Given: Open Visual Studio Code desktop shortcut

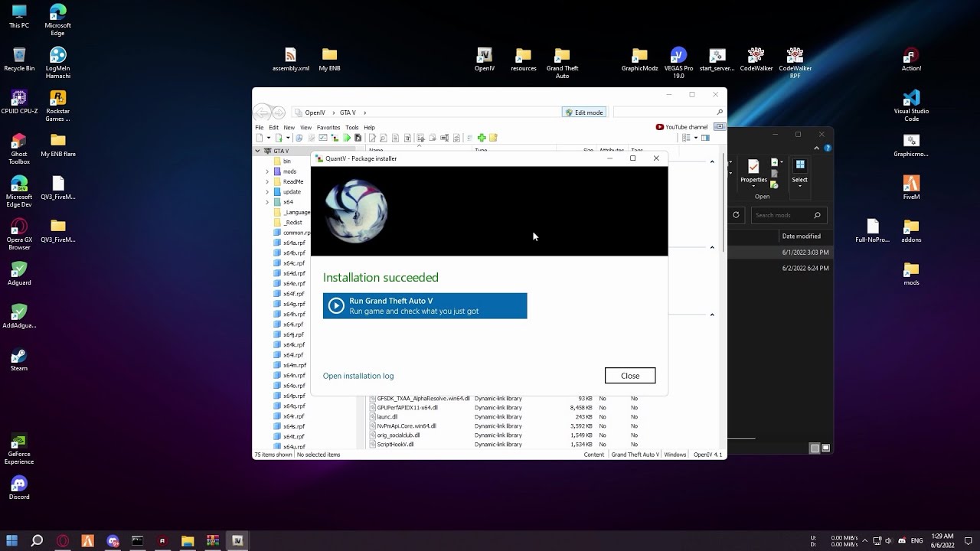Looking at the screenshot, I should coord(911,106).
